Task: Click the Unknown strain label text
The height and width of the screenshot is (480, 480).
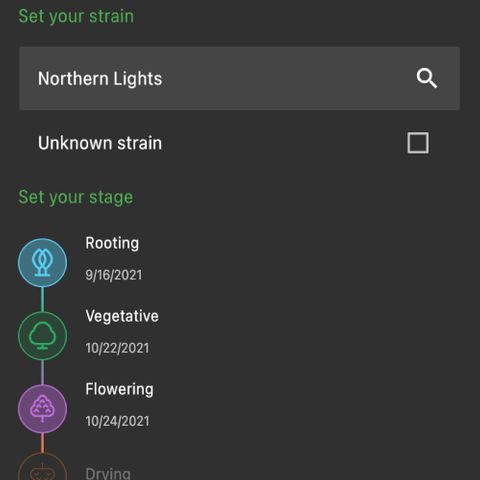Action: point(100,143)
